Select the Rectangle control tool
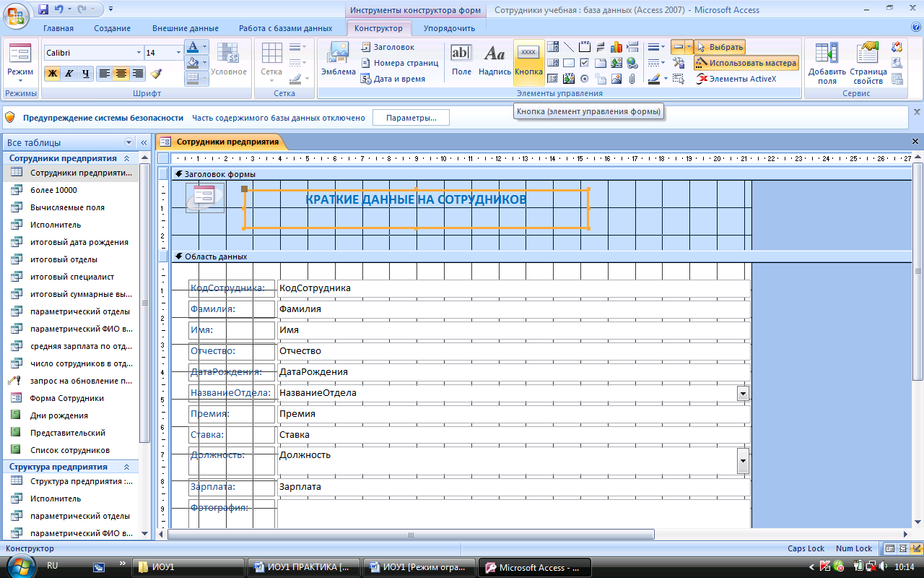The width and height of the screenshot is (924, 578). click(x=569, y=63)
